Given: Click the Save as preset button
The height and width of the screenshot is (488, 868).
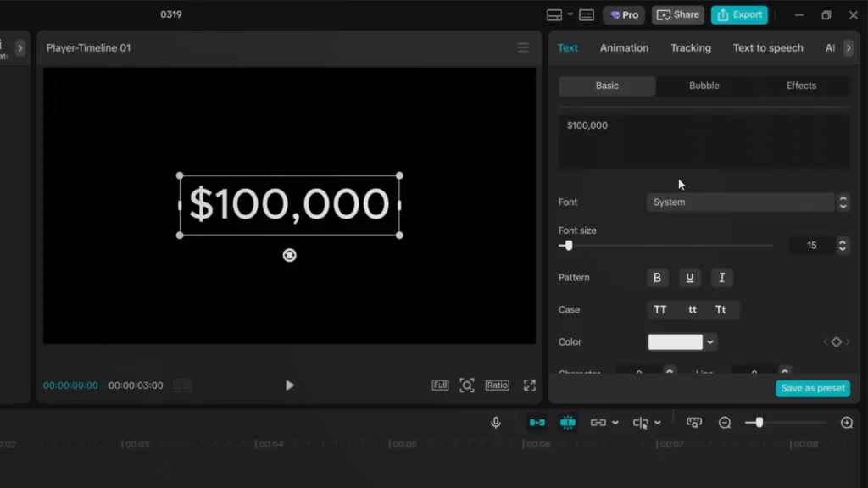Looking at the screenshot, I should [x=812, y=388].
